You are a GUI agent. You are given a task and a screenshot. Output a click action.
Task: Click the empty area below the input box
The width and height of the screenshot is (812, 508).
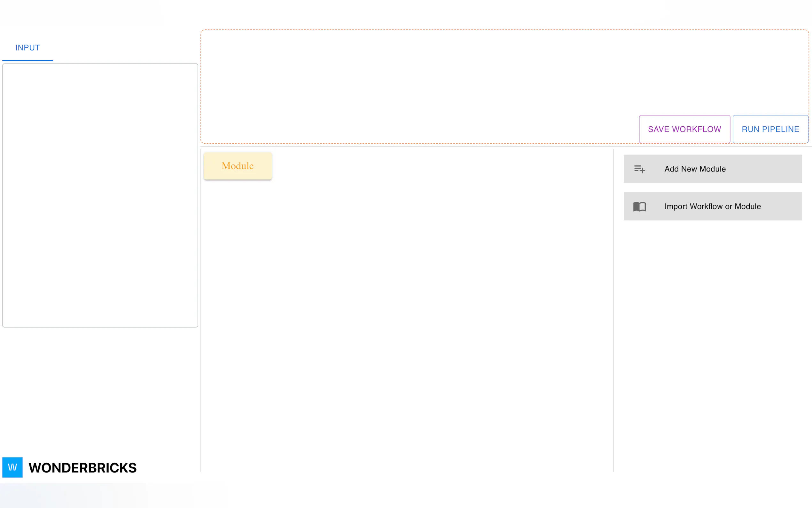click(x=100, y=386)
